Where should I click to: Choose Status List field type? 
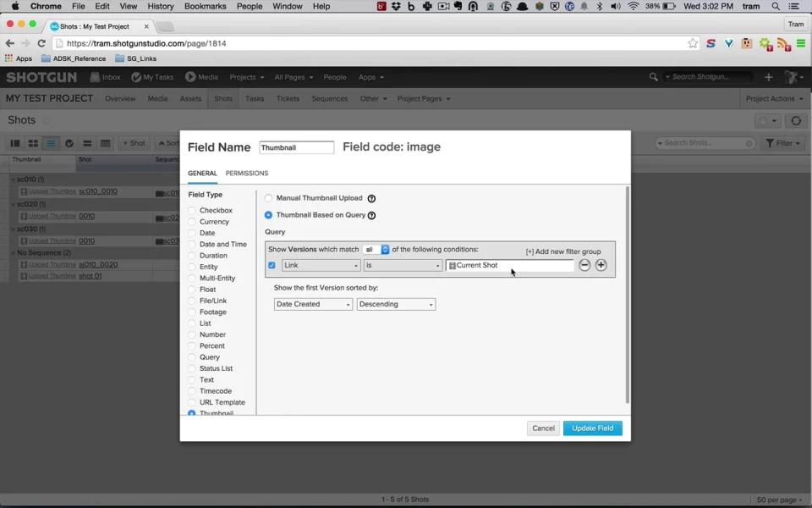point(192,368)
